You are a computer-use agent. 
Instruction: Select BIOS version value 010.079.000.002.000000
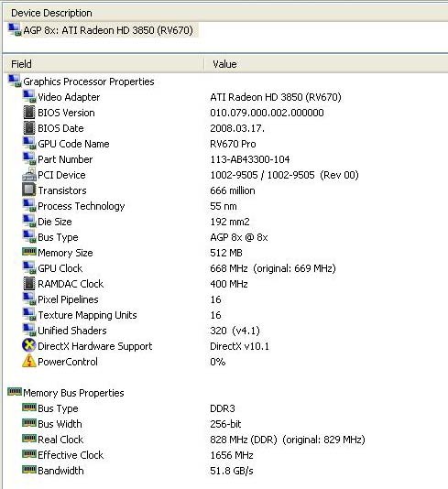pyautogui.click(x=267, y=113)
